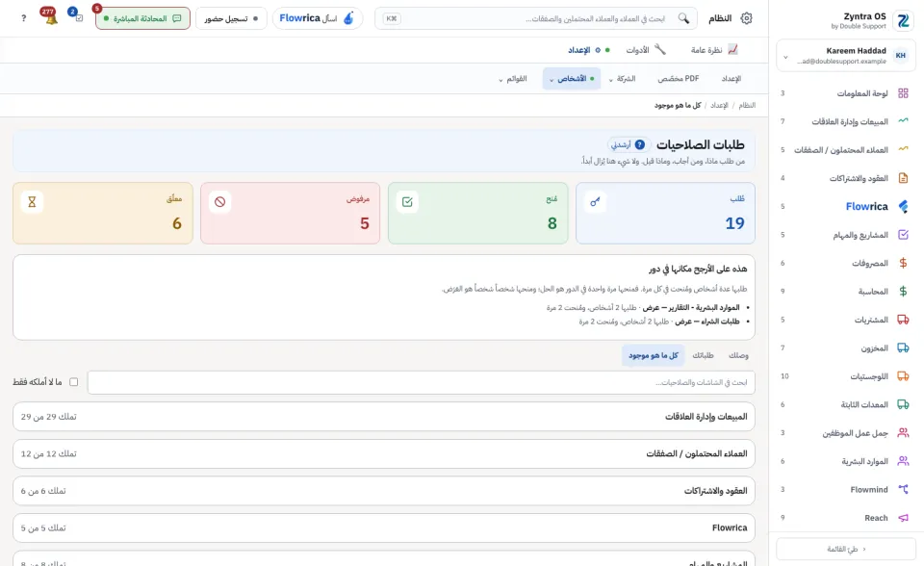Click النظام breadcrumb link
924x566 pixels.
[747, 105]
